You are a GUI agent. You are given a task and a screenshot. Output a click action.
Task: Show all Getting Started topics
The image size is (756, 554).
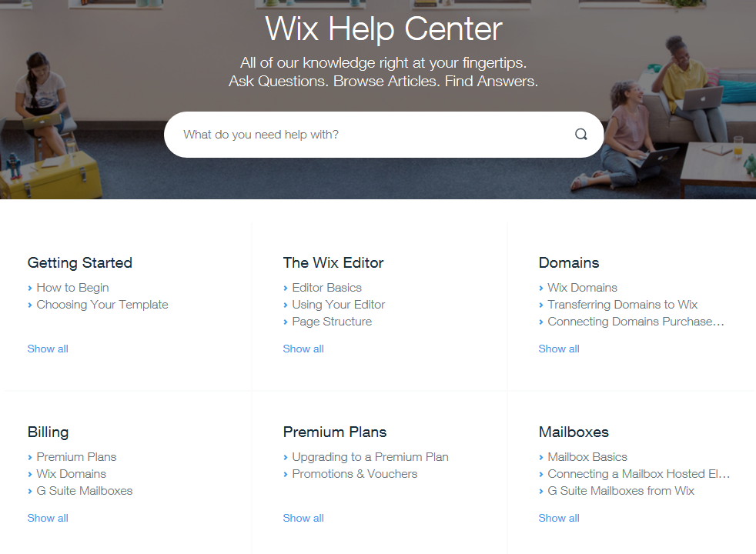tap(48, 349)
